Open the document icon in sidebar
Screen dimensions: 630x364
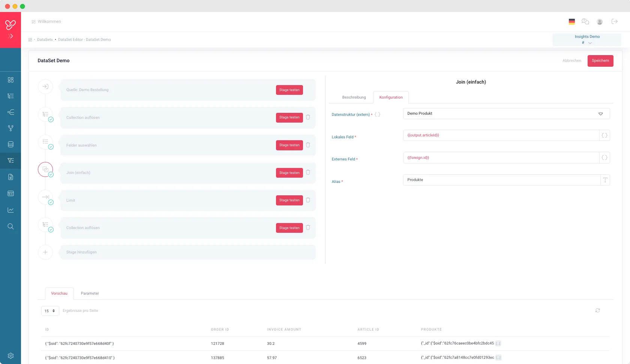point(10,177)
